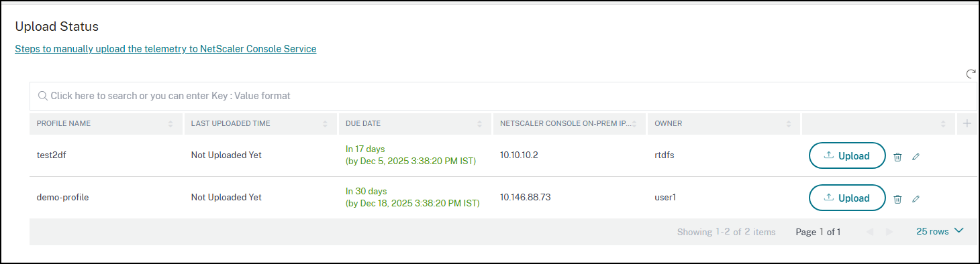Sort by Profile Name column arrows
This screenshot has width=980, height=264.
170,124
